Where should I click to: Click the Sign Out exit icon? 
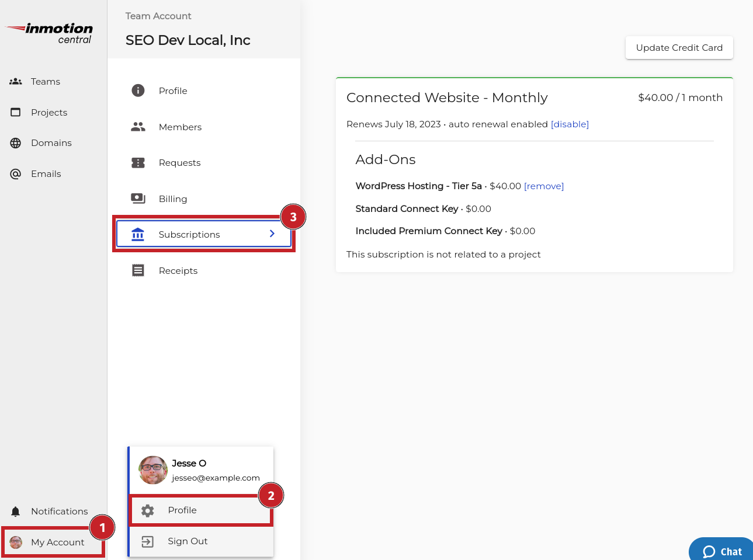click(x=148, y=541)
